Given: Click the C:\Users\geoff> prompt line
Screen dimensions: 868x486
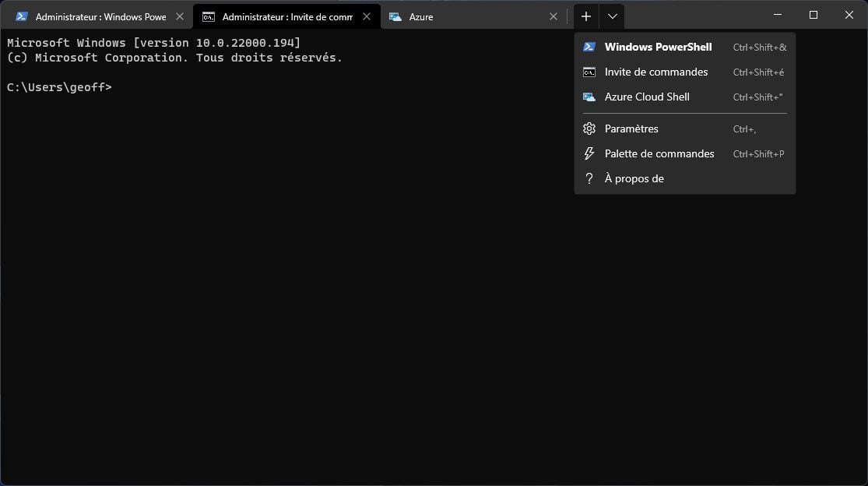Looking at the screenshot, I should tap(59, 87).
